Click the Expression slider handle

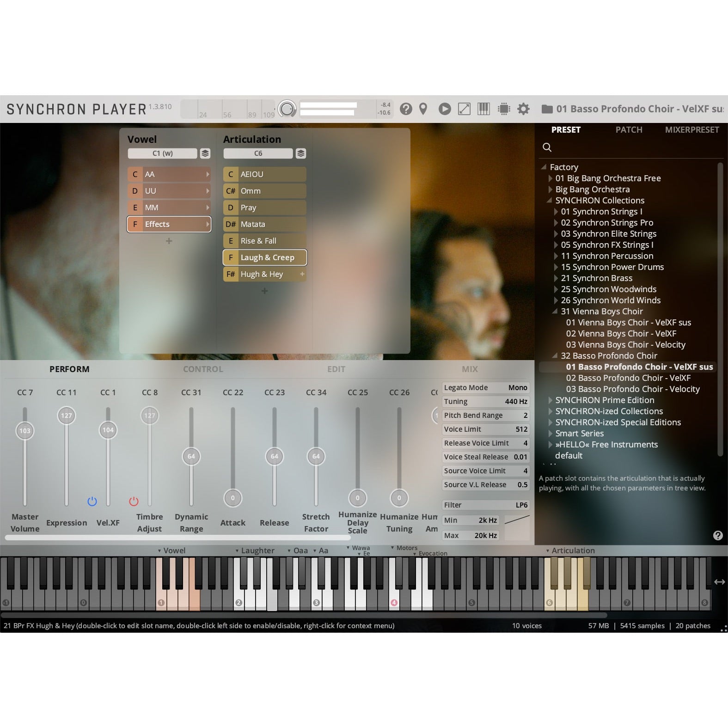click(66, 416)
